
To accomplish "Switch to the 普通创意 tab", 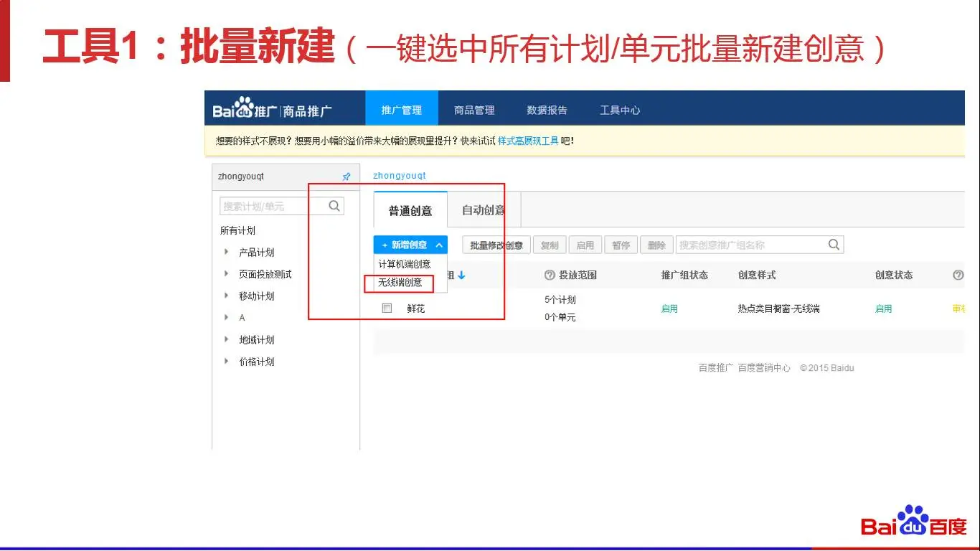I will 410,210.
